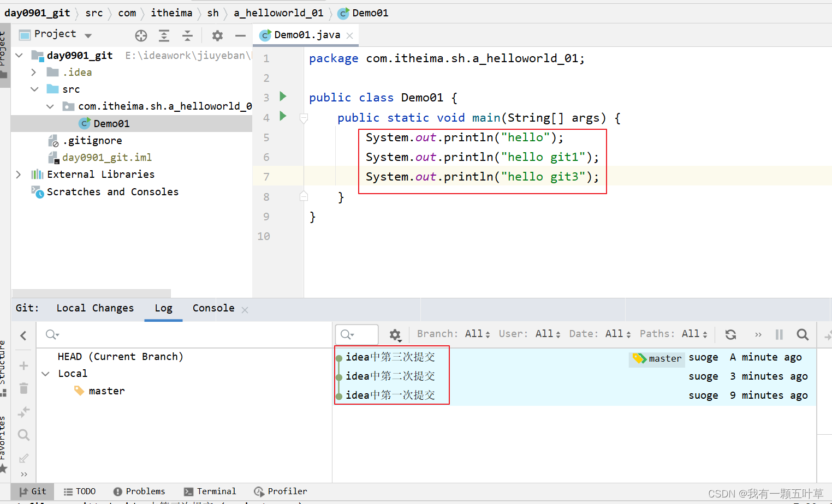Image resolution: width=832 pixels, height=504 pixels.
Task: Click the commit log search field
Action: pos(357,334)
